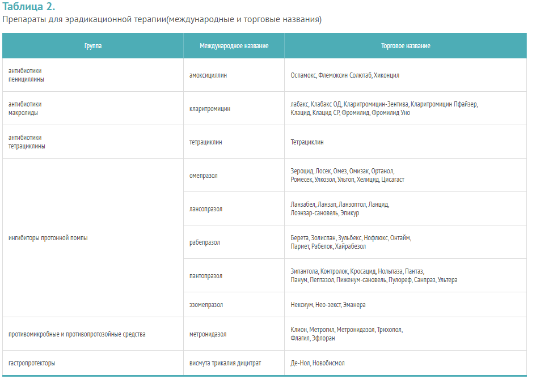Select the «Международное название» column header
The height and width of the screenshot is (392, 536).
coord(234,46)
